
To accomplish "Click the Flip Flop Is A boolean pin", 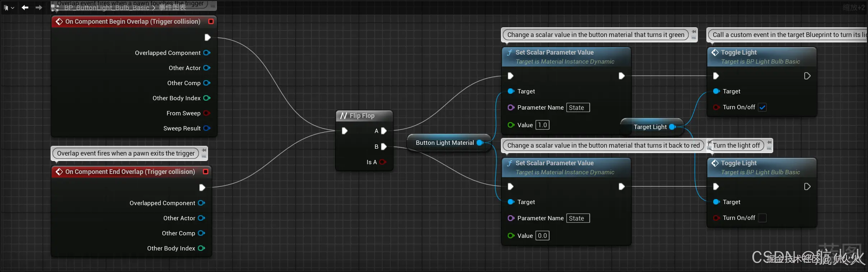I will (383, 162).
